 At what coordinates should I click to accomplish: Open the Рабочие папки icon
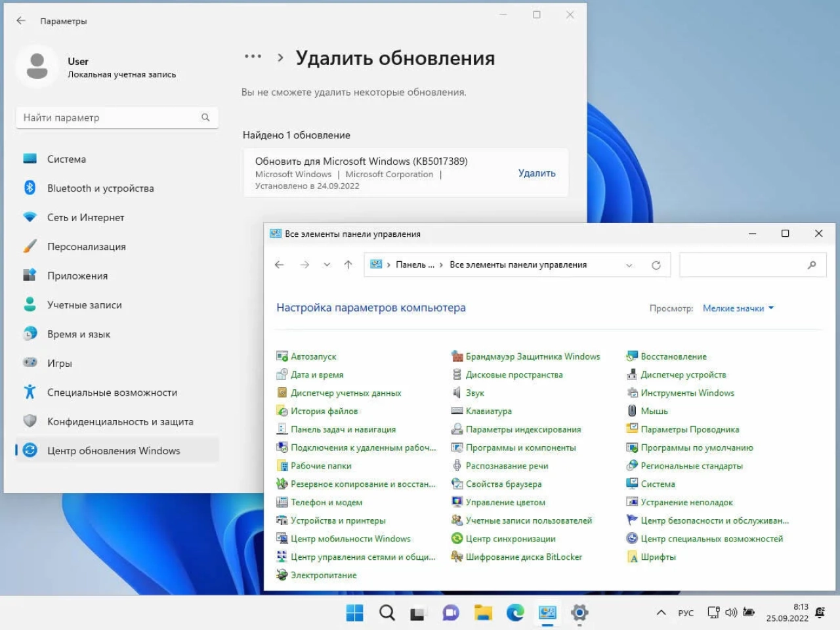(282, 466)
